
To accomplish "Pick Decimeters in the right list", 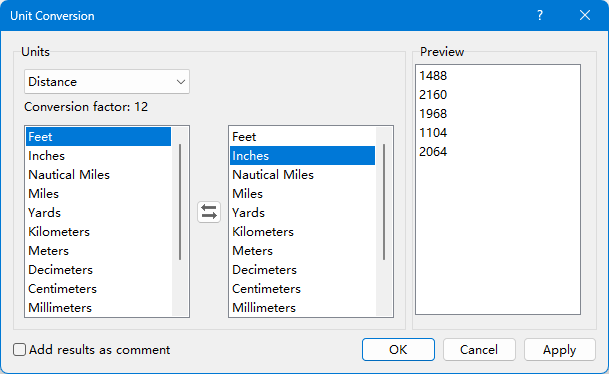I will pyautogui.click(x=303, y=270).
